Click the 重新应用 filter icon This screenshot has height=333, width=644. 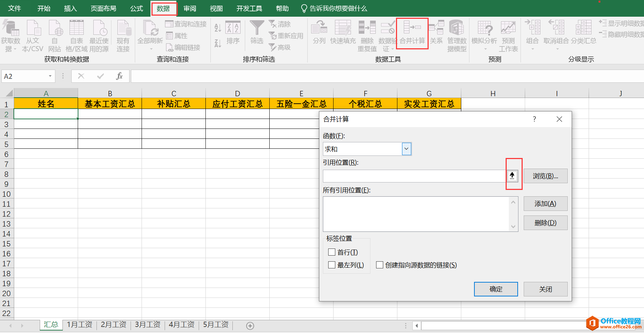tap(286, 36)
